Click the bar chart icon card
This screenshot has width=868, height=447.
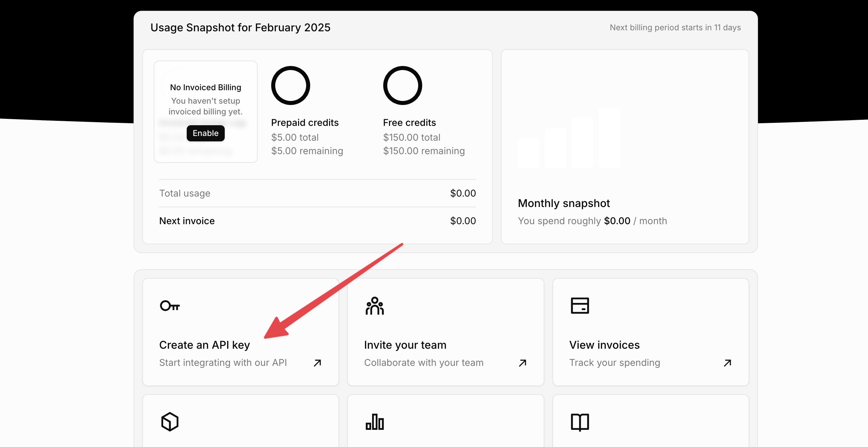pos(445,421)
